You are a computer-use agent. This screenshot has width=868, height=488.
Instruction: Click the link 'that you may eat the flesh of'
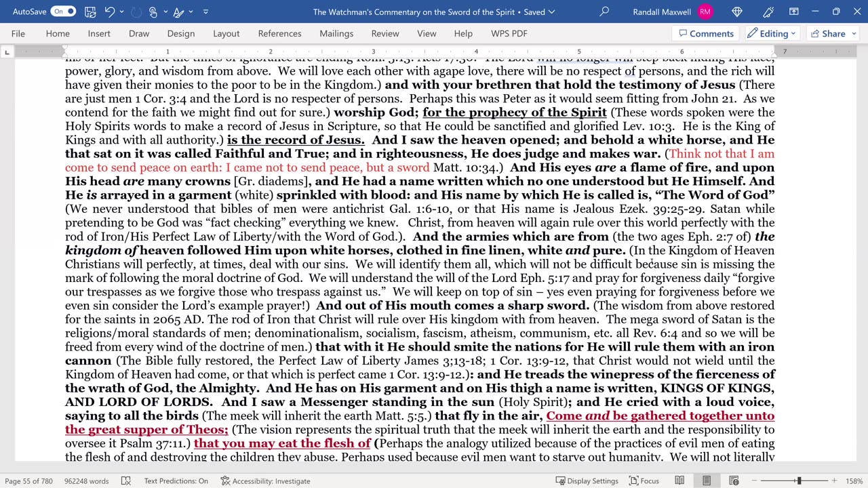(282, 443)
